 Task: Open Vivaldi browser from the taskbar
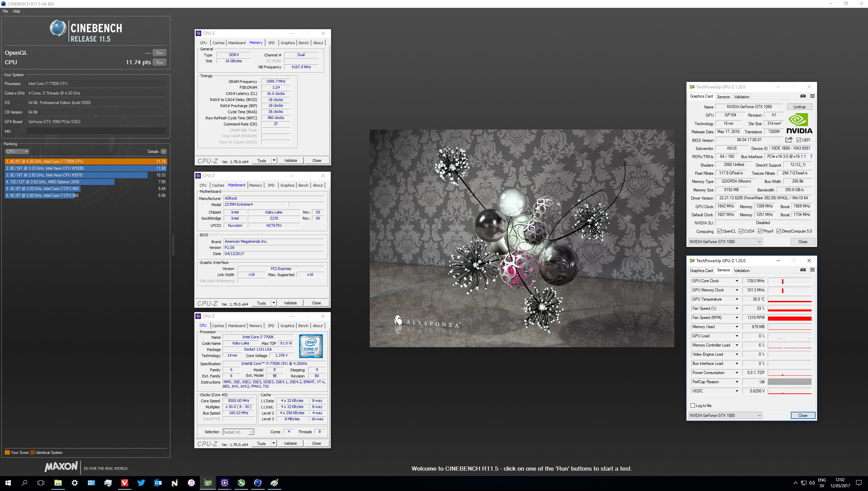[124, 483]
